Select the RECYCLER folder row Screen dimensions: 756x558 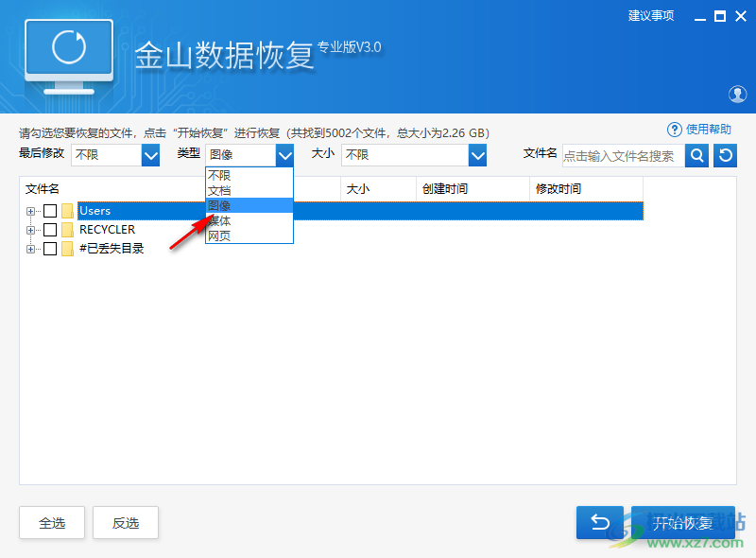click(x=107, y=230)
